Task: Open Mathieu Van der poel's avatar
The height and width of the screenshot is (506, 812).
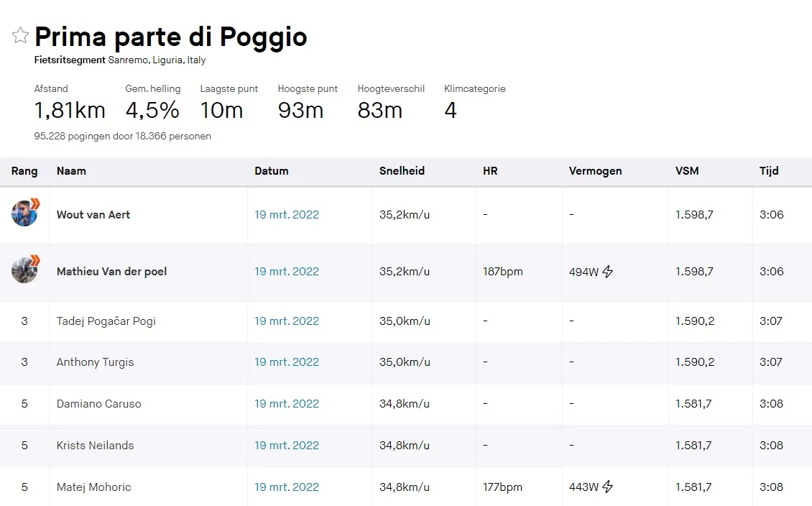Action: coord(24,270)
